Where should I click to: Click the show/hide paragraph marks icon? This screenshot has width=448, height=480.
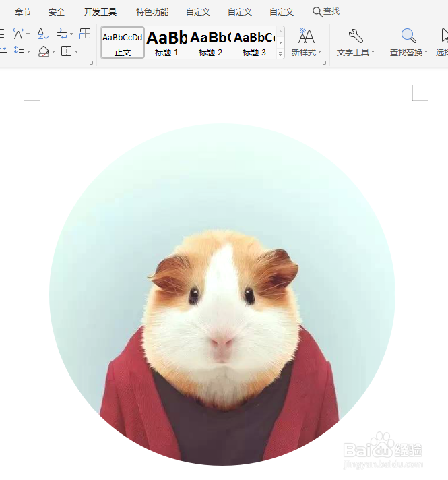click(x=62, y=34)
